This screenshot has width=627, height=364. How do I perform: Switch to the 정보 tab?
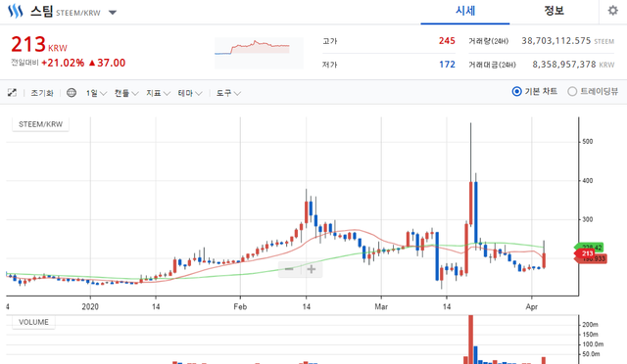coord(554,11)
